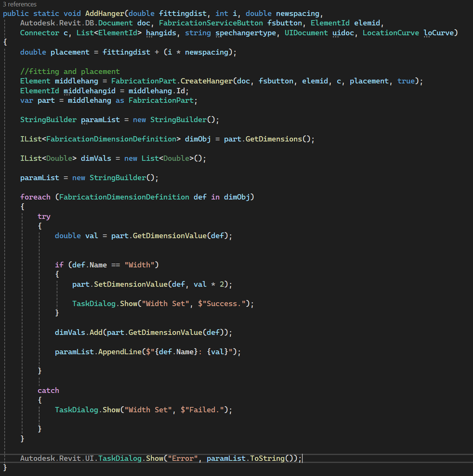Select "DB" in the Autodesk.Revit.DB namespace
This screenshot has height=476, width=473.
[89, 23]
